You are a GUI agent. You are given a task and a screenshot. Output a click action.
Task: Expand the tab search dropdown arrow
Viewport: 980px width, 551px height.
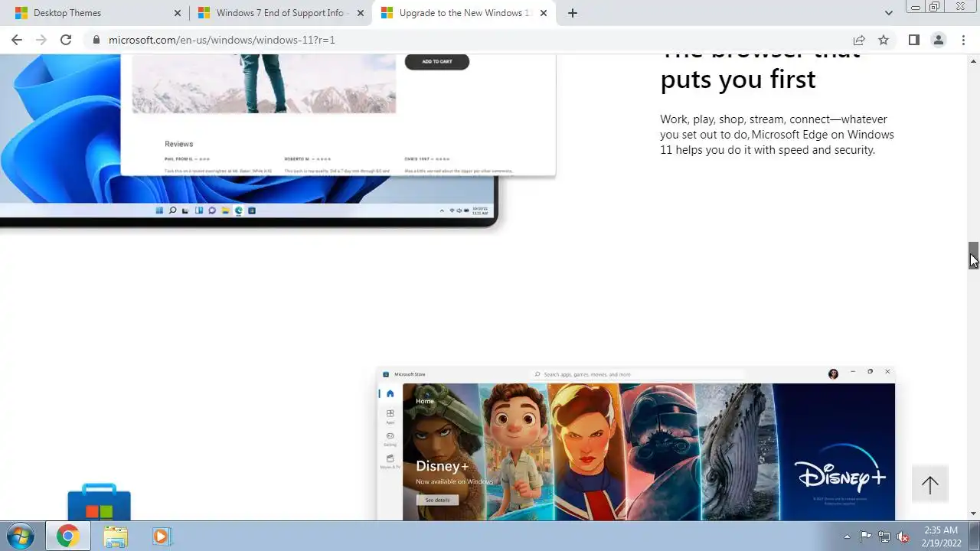click(x=888, y=13)
